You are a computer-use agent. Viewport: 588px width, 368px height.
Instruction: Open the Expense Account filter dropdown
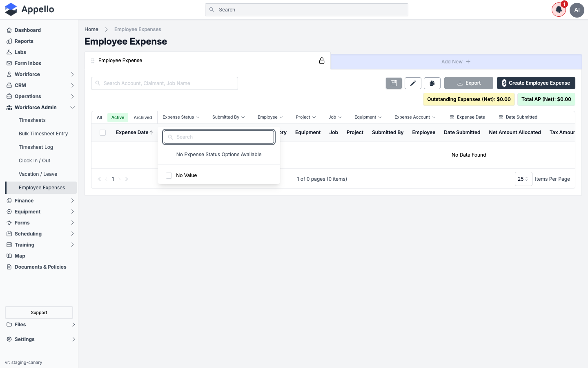coord(415,117)
